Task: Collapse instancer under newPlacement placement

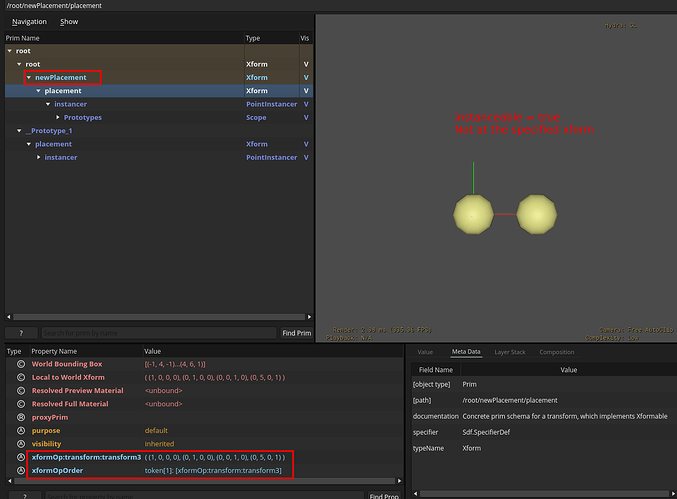Action: 48,104
